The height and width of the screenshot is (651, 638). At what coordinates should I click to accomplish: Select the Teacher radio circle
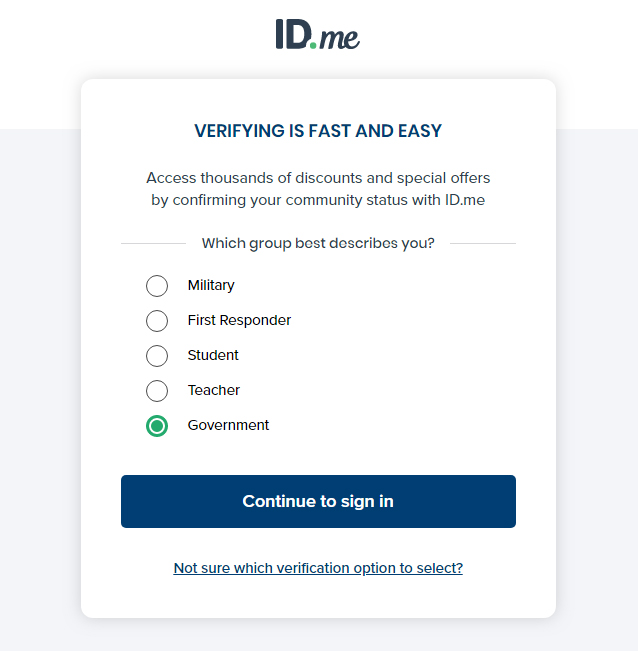(157, 391)
